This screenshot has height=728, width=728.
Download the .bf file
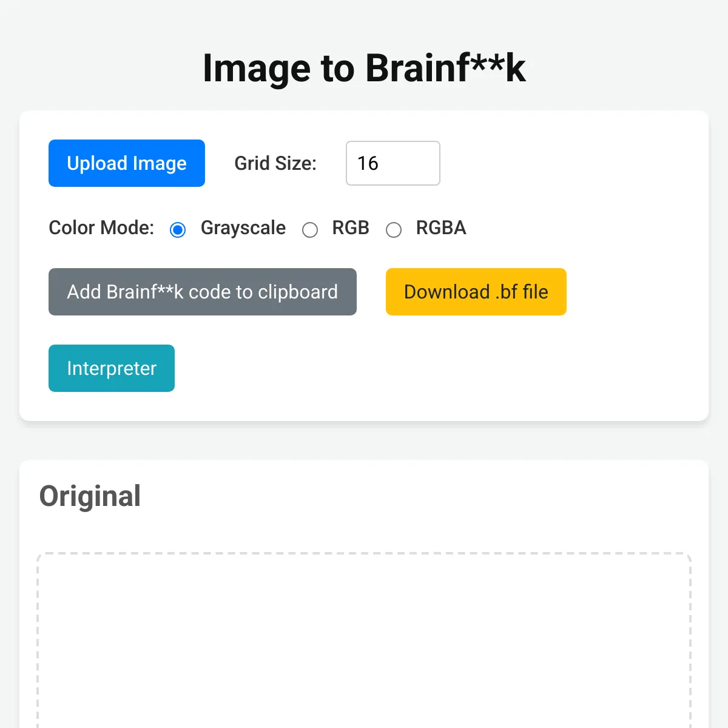pyautogui.click(x=476, y=292)
